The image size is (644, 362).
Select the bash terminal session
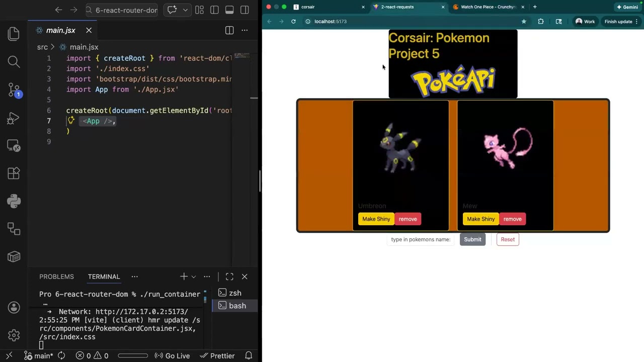(235, 306)
